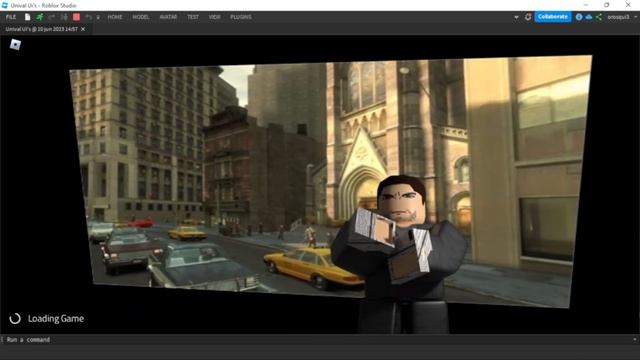Viewport: 640px width, 360px height.
Task: Click the new file page icon
Action: click(x=27, y=17)
